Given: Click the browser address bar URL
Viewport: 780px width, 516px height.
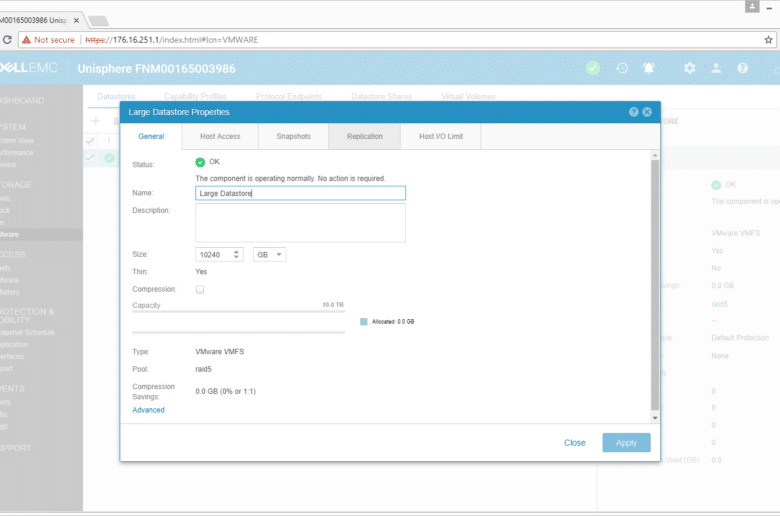Looking at the screenshot, I should pos(172,40).
